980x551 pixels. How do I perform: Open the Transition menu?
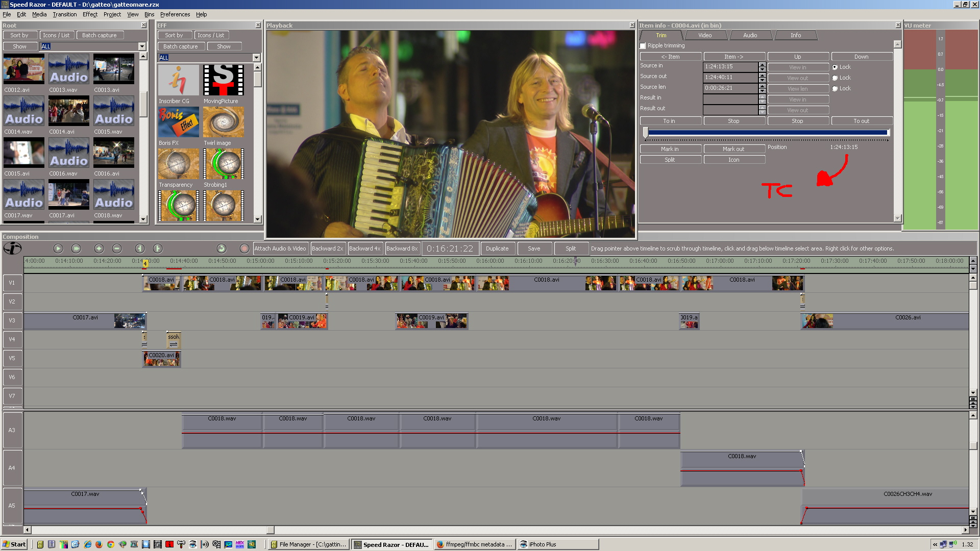click(x=65, y=14)
